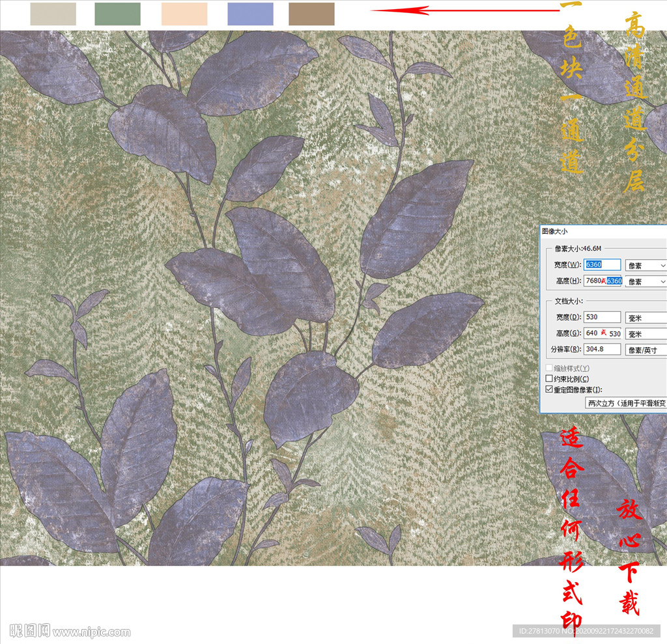
Task: Open the pixel height unit dropdown
Action: click(646, 281)
